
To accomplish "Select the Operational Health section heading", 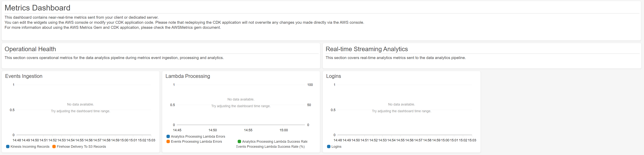I will click(x=30, y=49).
